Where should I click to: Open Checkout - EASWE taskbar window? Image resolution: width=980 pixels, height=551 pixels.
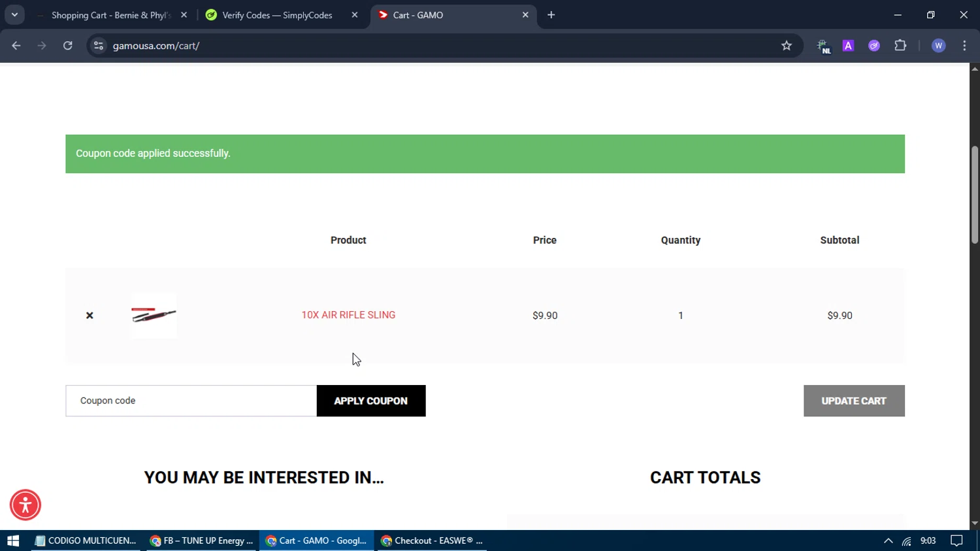click(433, 541)
